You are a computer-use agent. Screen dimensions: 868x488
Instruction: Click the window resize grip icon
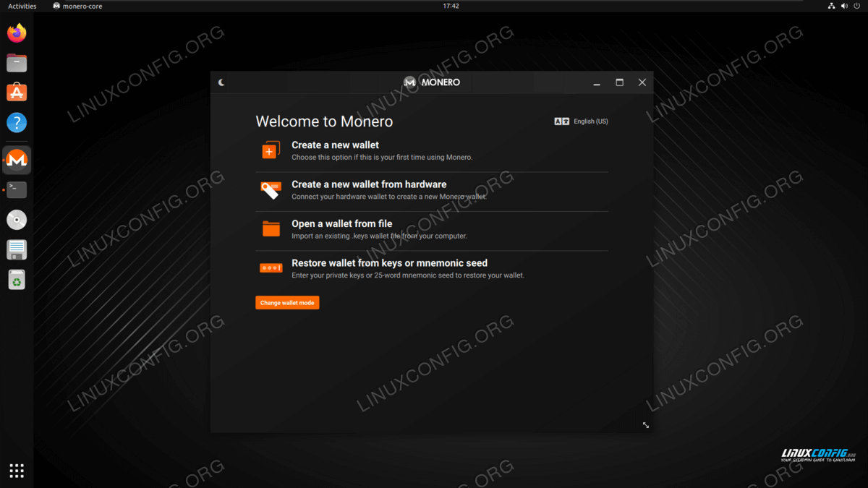[x=646, y=425]
